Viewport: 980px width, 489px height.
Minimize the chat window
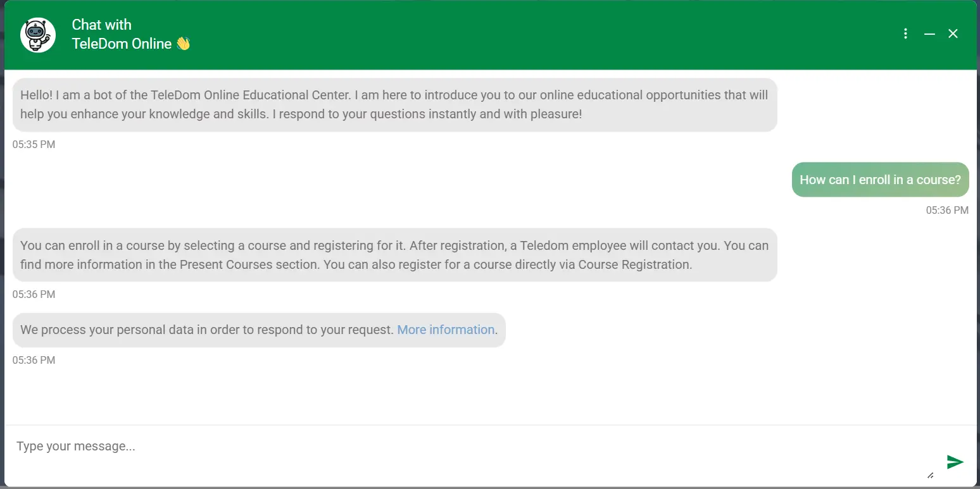929,34
